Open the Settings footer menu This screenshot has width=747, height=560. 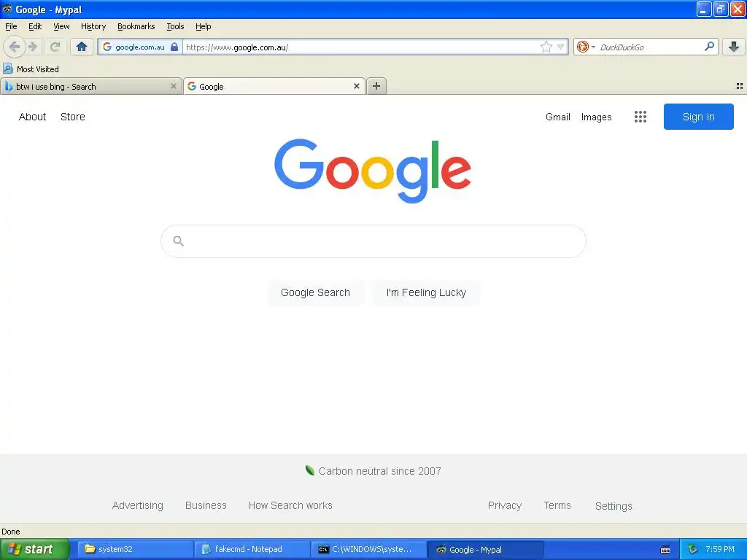coord(614,506)
